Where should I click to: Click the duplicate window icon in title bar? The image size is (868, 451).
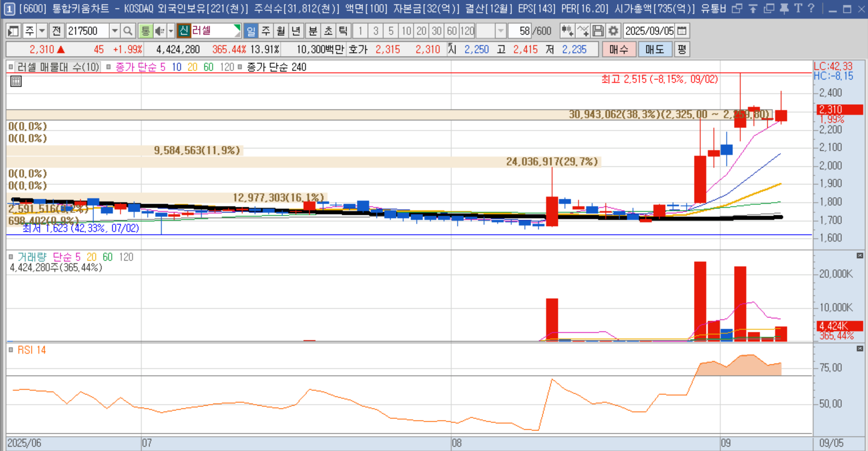pyautogui.click(x=769, y=9)
